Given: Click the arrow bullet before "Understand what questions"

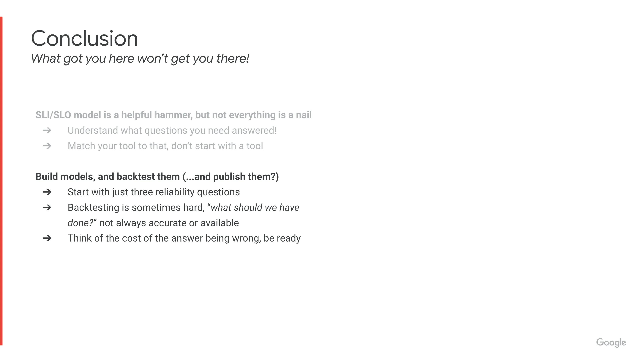Looking at the screenshot, I should click(x=47, y=130).
